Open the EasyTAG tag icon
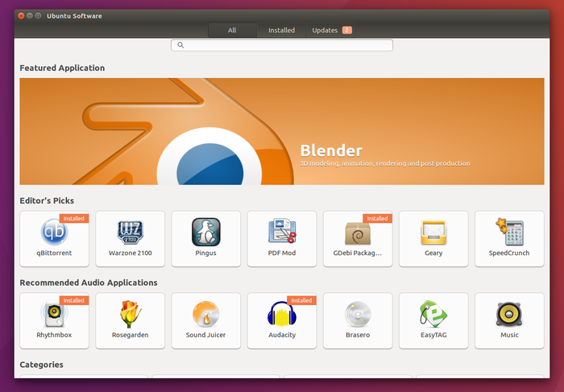 433,314
